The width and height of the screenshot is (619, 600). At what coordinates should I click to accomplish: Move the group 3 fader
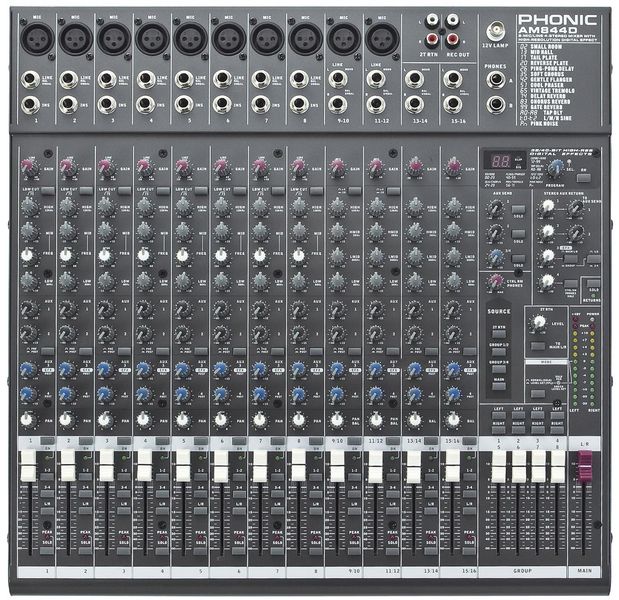point(537,466)
